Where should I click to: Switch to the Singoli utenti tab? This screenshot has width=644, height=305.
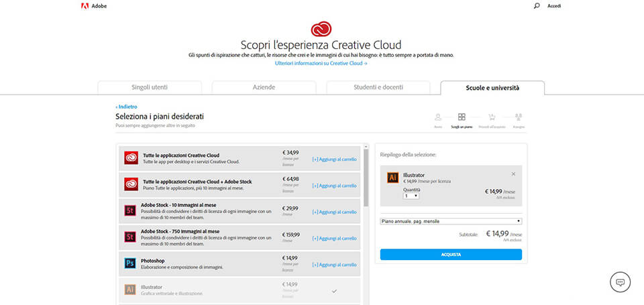[150, 87]
